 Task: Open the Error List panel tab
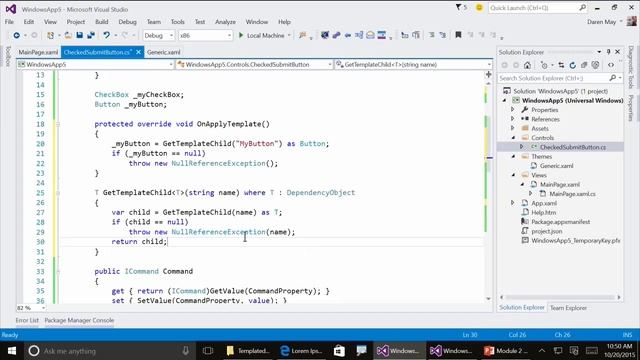[x=27, y=320]
